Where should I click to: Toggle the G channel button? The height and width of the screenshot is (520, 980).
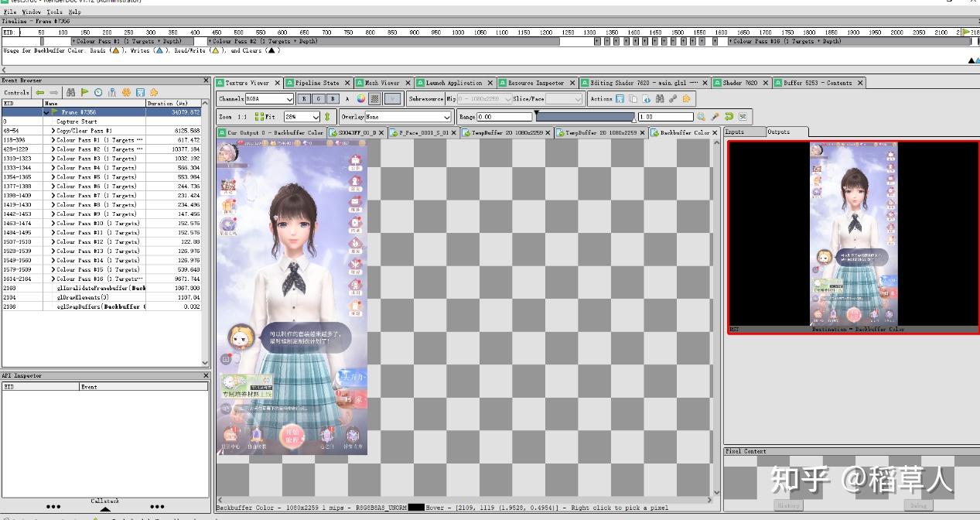319,98
